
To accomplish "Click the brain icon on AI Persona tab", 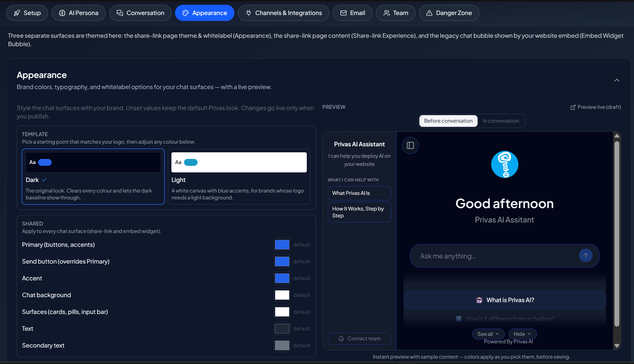I will (62, 13).
